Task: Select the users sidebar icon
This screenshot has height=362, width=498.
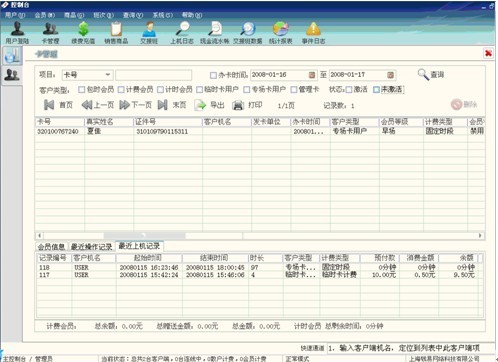Action: coord(12,75)
